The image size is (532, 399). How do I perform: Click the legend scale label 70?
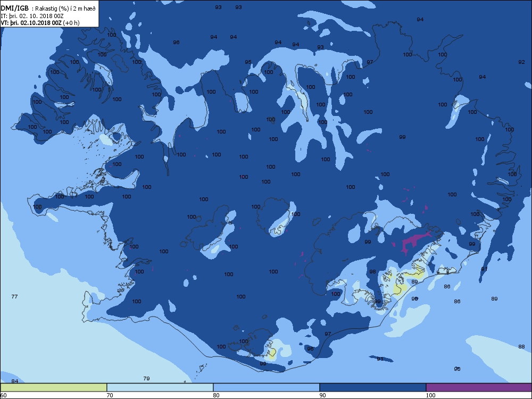tap(110, 395)
